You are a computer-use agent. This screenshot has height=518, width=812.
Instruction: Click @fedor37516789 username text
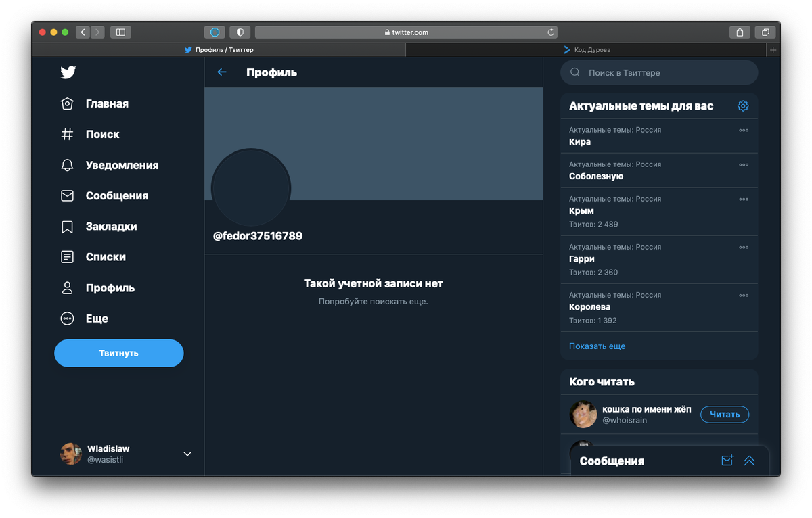[x=258, y=236]
